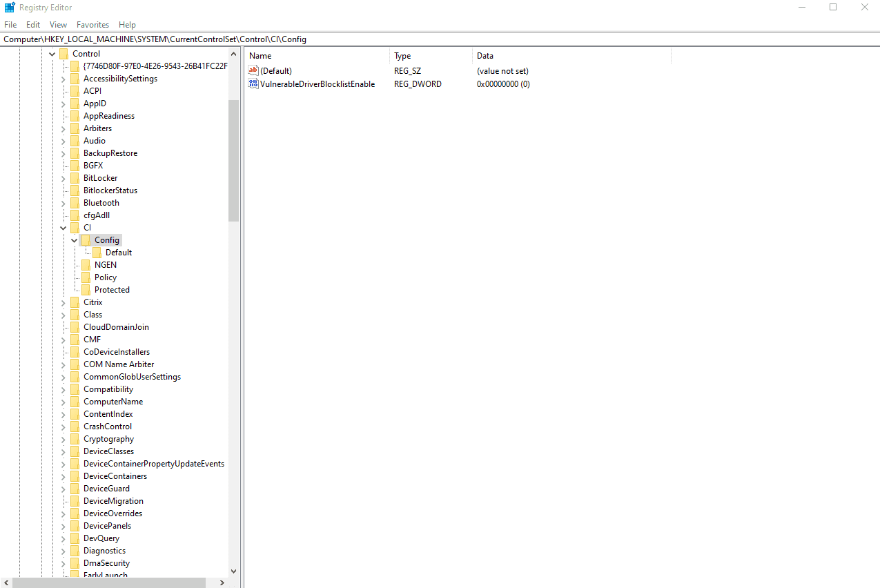Screen dimensions: 880x588
Task: Click the tree horizontal scroll left arrow
Action: coord(6,582)
